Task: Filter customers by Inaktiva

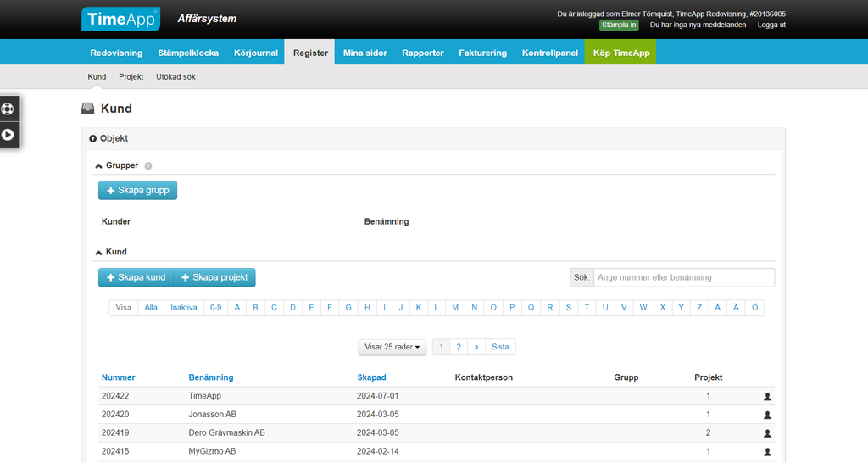Action: pos(183,308)
